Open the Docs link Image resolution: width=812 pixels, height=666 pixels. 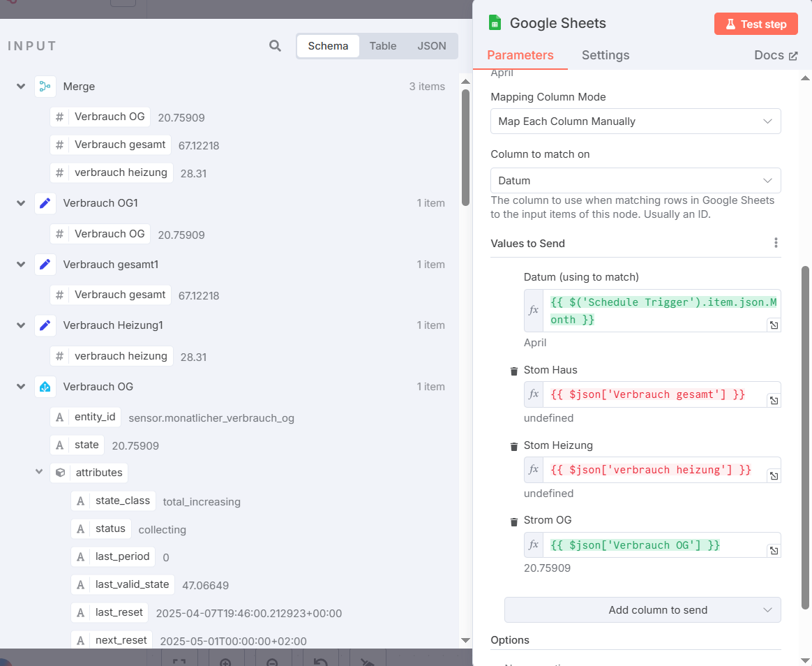pyautogui.click(x=775, y=55)
